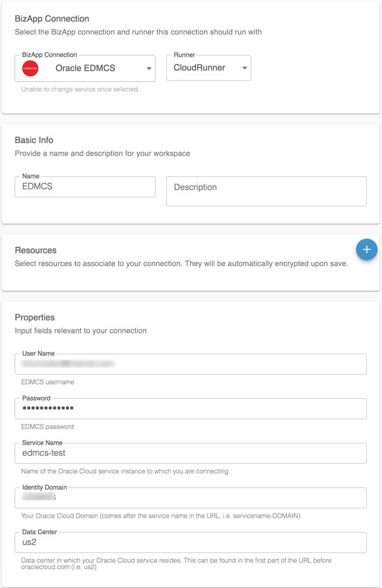Add a resource with the plus button
This screenshot has height=588, width=382.
coord(366,249)
